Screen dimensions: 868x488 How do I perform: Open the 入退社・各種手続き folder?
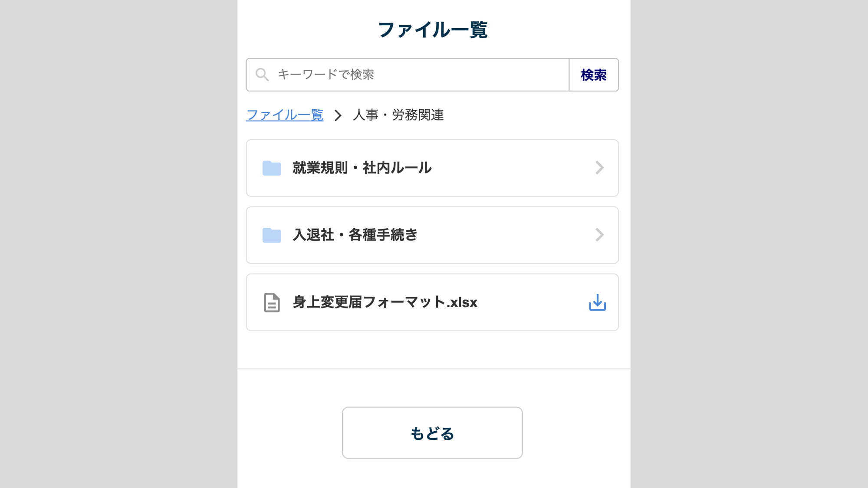355,235
